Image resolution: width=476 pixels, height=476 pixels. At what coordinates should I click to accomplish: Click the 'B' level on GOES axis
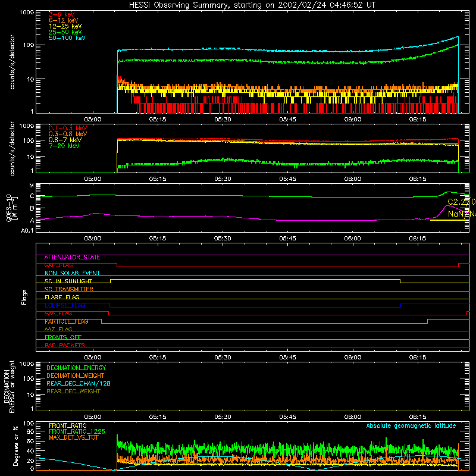32,208
